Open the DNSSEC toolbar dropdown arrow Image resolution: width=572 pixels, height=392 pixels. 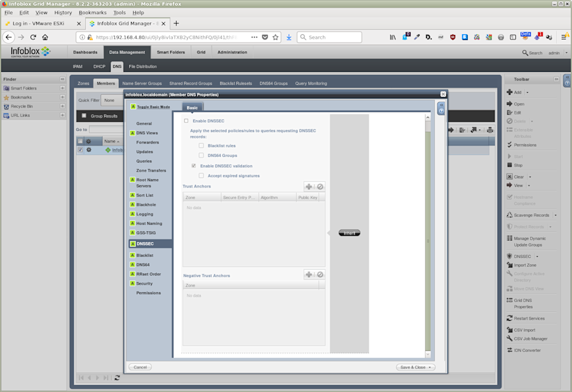click(x=537, y=256)
